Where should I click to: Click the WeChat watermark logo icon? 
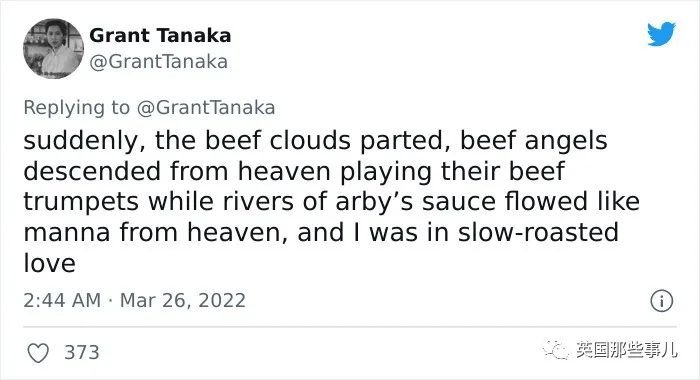tap(556, 349)
